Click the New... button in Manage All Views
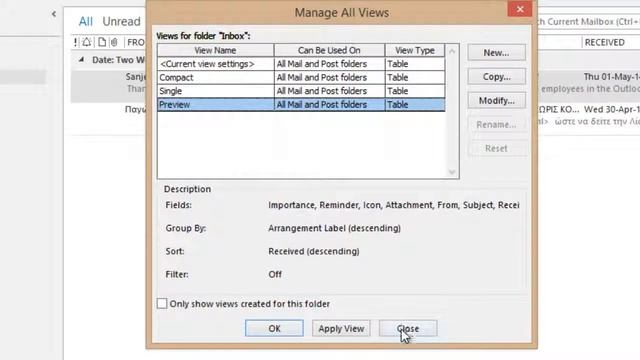 click(x=496, y=53)
